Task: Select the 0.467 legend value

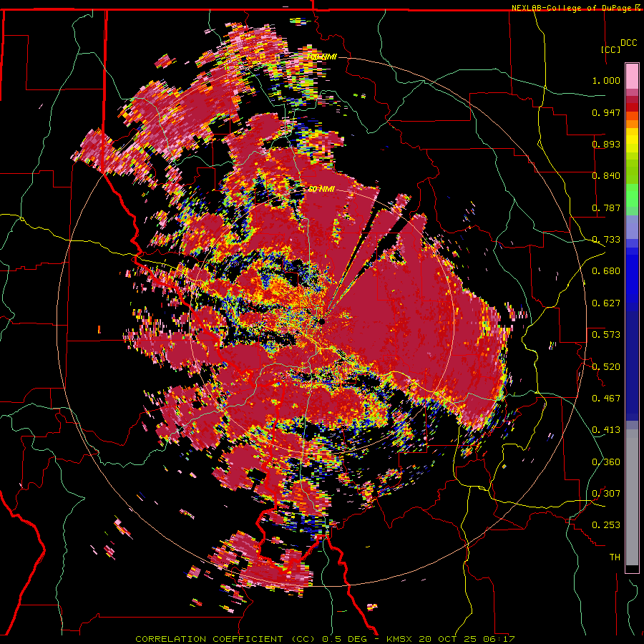Action: (606, 398)
